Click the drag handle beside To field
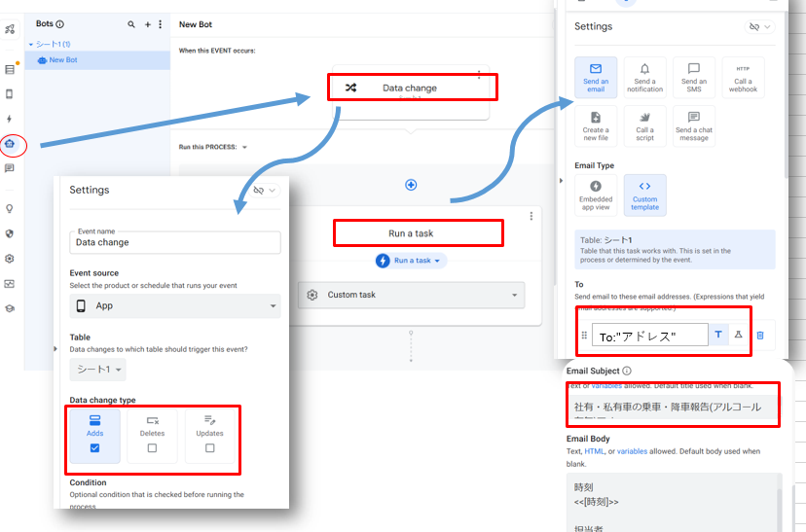806x532 pixels. click(584, 336)
